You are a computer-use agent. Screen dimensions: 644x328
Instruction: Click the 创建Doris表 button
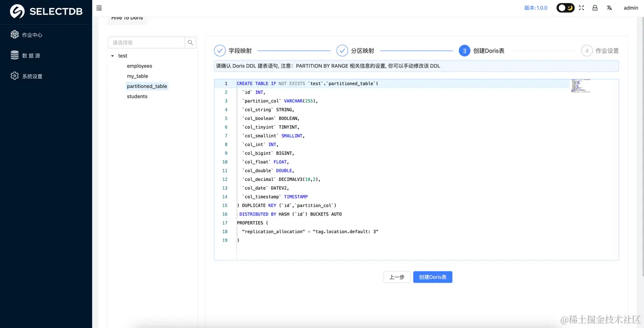click(433, 277)
